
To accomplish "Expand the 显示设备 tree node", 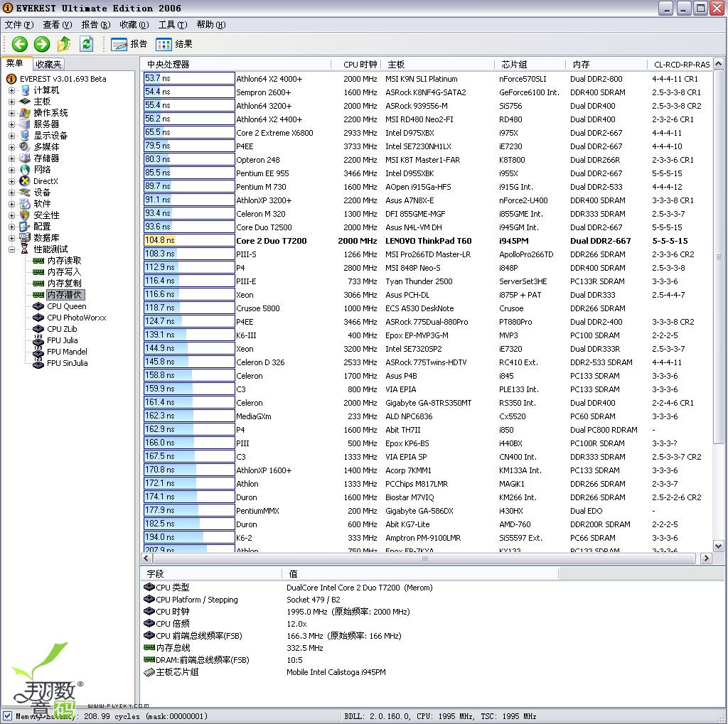I will (11, 136).
